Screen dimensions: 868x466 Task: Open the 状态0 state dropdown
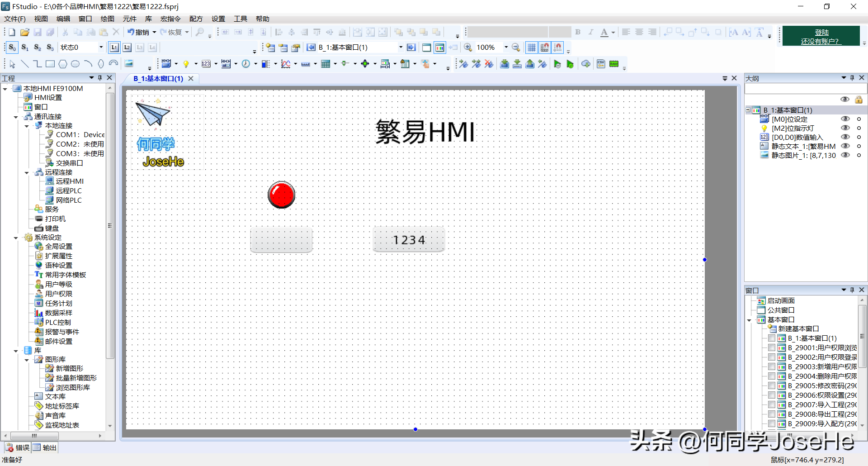coord(101,48)
